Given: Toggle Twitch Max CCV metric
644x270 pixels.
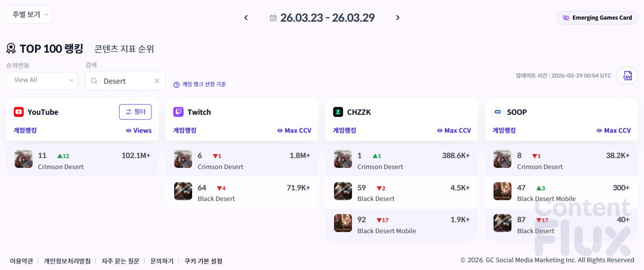Looking at the screenshot, I should [x=294, y=130].
